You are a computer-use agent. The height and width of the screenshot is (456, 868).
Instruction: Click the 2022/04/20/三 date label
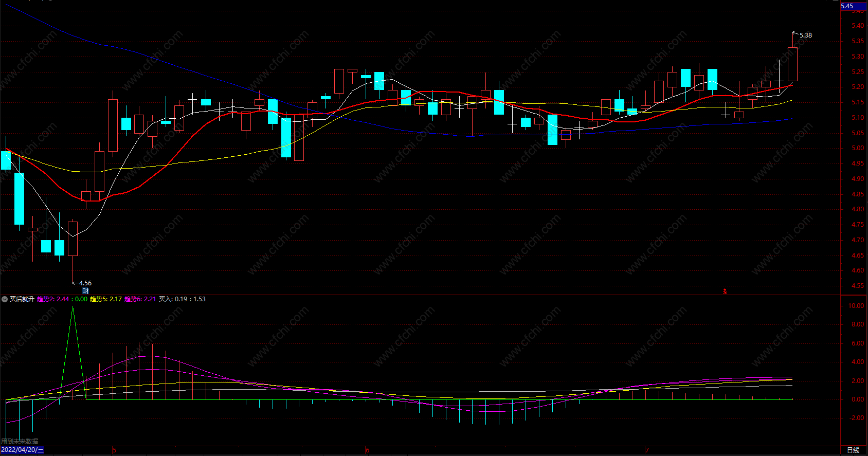tap(22, 450)
